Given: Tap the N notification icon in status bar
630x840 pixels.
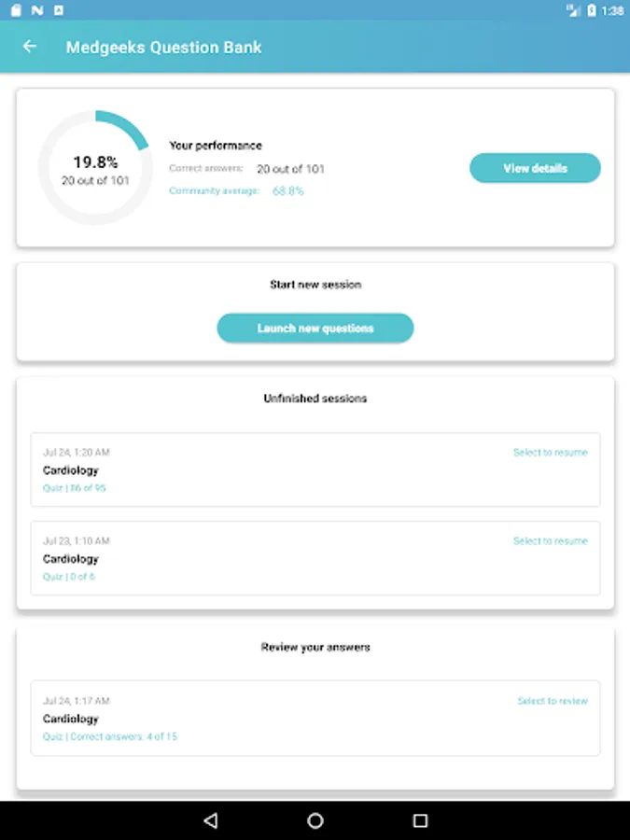Looking at the screenshot, I should pos(36,10).
